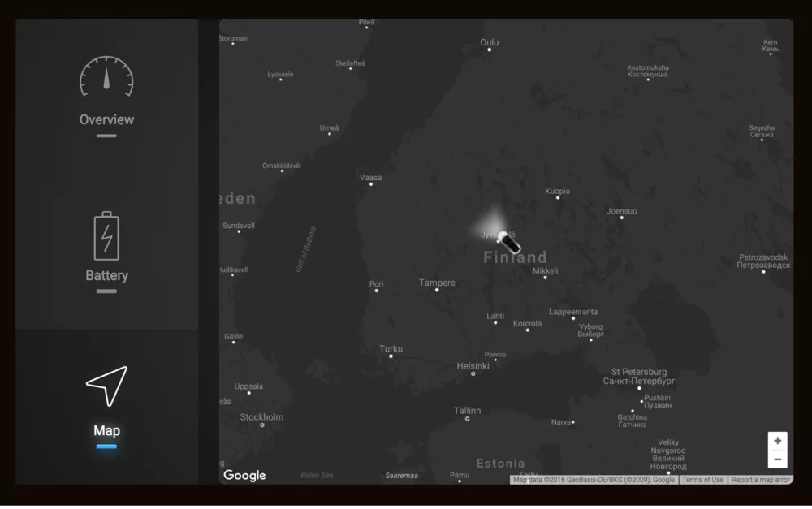Viewport: 812px width, 509px height.
Task: Click the Tampere city label
Action: (x=437, y=283)
